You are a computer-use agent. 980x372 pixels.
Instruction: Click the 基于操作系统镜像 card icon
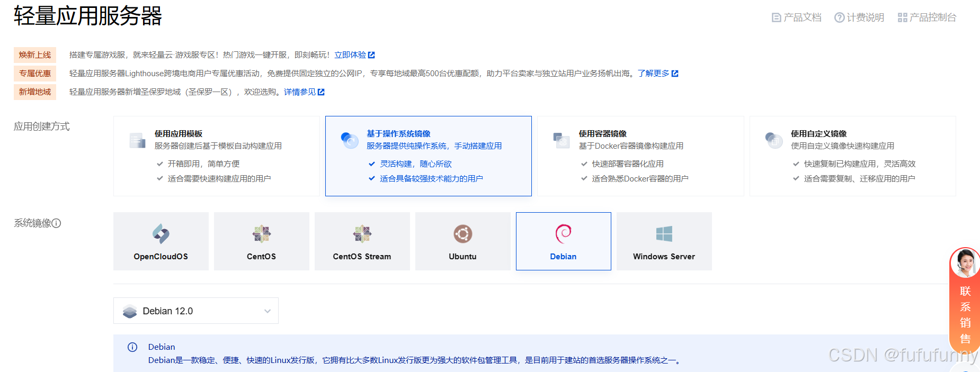click(x=350, y=140)
